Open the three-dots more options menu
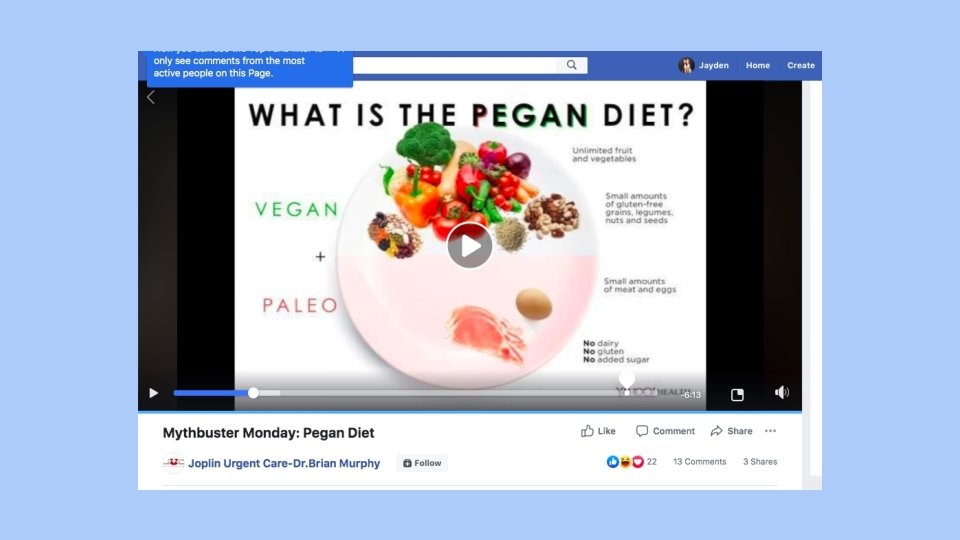Image resolution: width=960 pixels, height=540 pixels. click(x=770, y=431)
